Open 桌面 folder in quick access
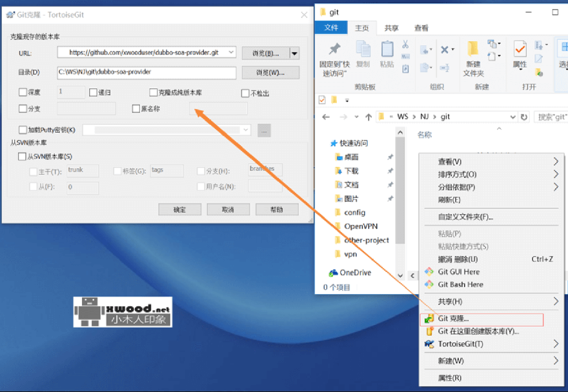Viewport: 568px width, 392px height. coord(347,157)
